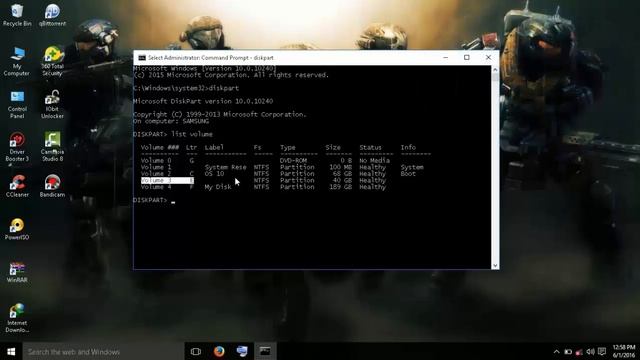Close the Command Prompt diskpart window
The width and height of the screenshot is (640, 360).
(x=488, y=58)
